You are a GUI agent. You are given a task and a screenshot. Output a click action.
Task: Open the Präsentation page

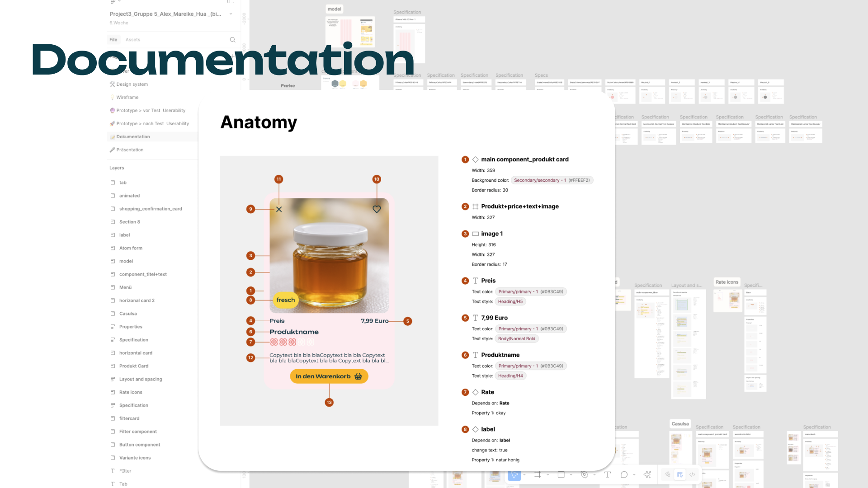130,150
